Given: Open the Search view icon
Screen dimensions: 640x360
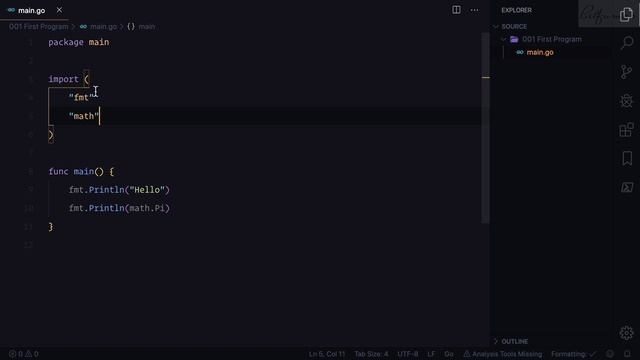Looking at the screenshot, I should [627, 42].
